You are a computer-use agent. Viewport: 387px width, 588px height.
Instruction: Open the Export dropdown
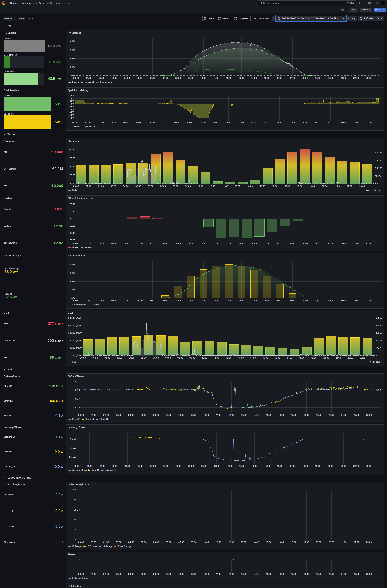tap(366, 10)
